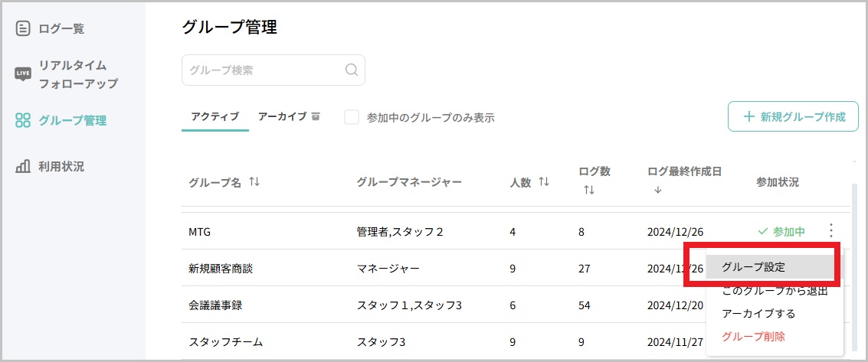Open ログ一覧 sidebar label
868x362 pixels.
click(61, 29)
